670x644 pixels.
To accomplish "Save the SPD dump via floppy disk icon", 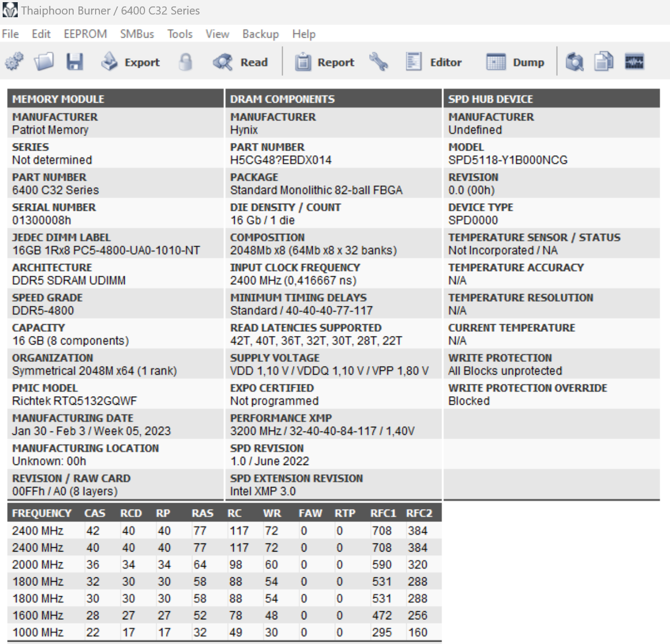I will (x=75, y=61).
